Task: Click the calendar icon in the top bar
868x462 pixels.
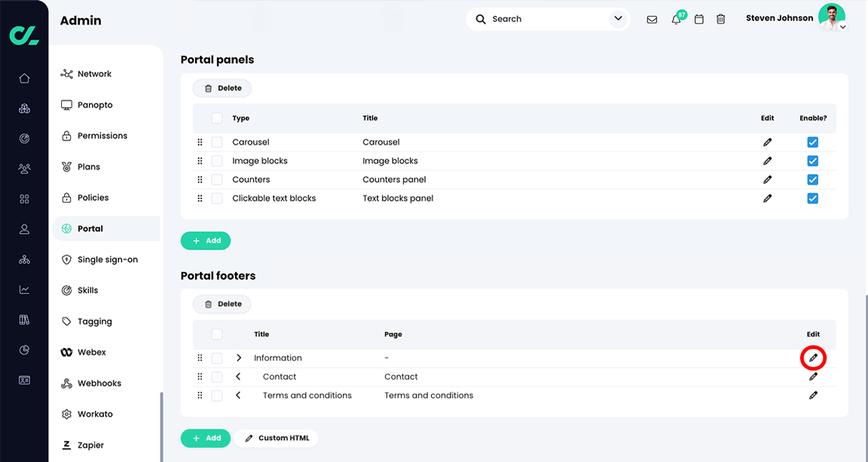Action: [x=698, y=19]
